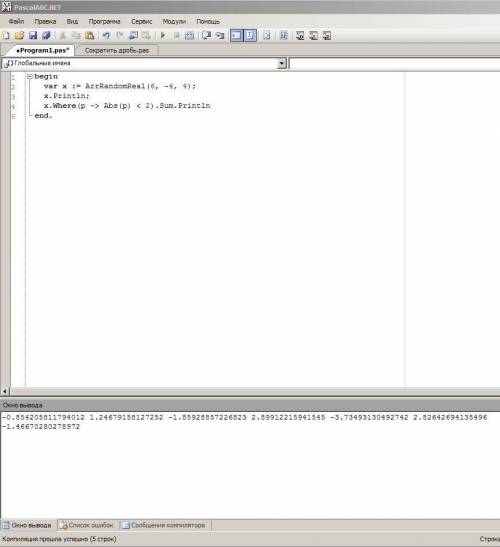Click the New file icon
This screenshot has width=500, height=547.
click(x=6, y=36)
